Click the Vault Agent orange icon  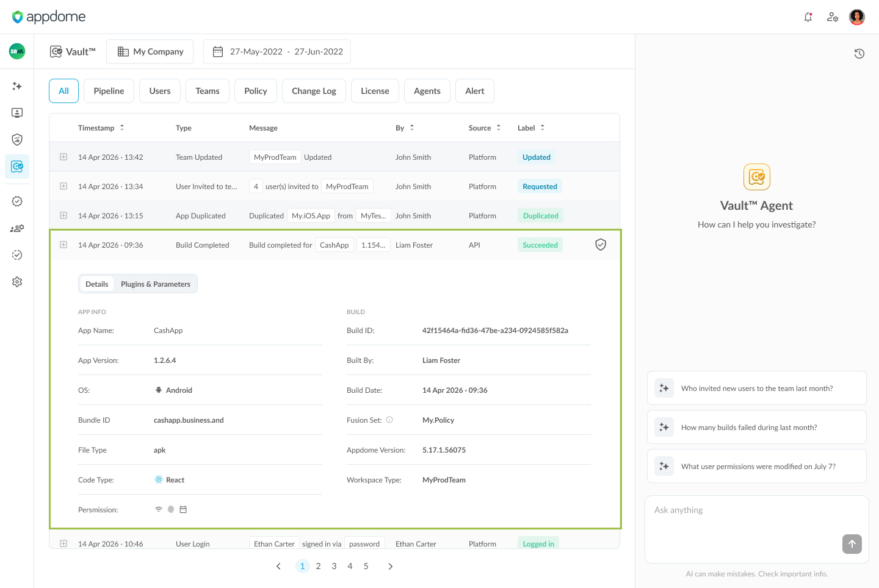pyautogui.click(x=757, y=177)
